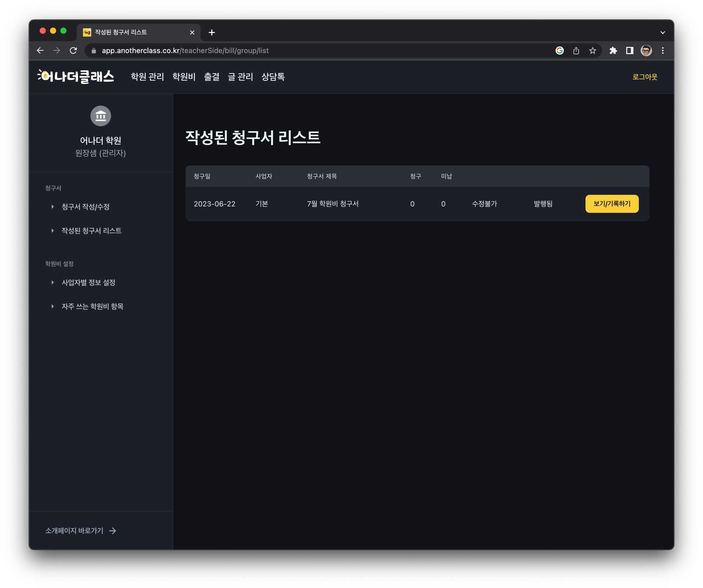Click the 로그아웃 link
The height and width of the screenshot is (588, 703).
click(x=645, y=77)
